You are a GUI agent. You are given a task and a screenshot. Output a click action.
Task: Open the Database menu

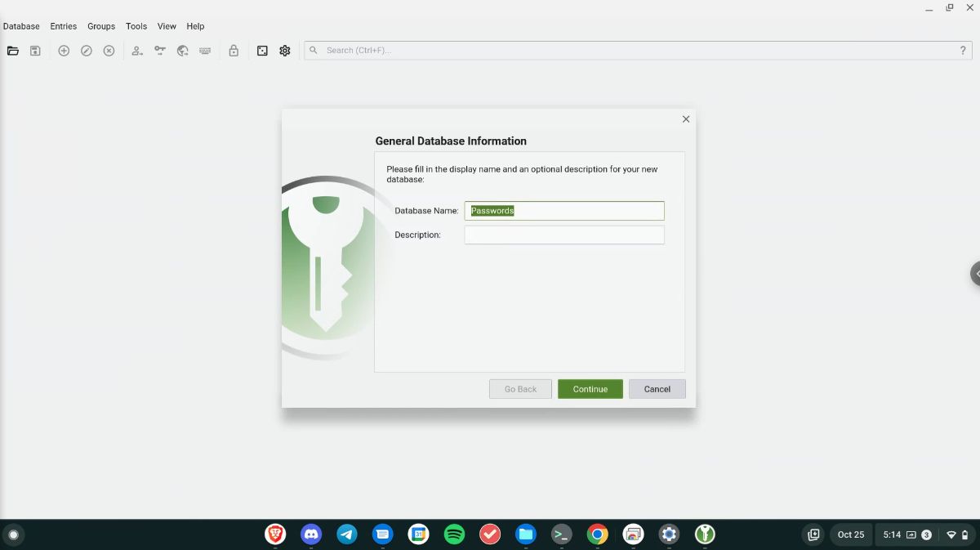click(x=20, y=25)
